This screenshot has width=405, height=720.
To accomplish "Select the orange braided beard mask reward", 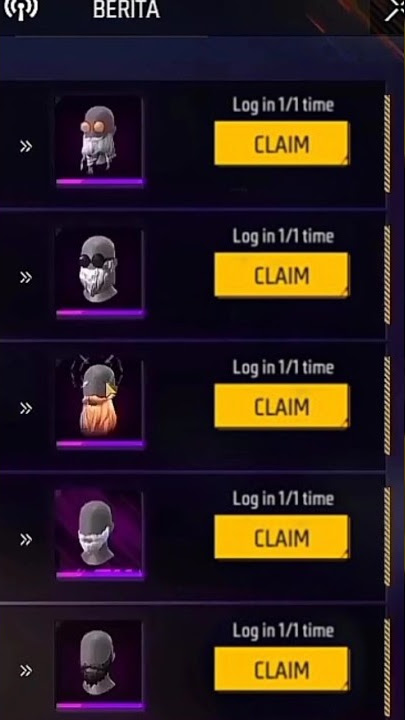I will pyautogui.click(x=99, y=401).
